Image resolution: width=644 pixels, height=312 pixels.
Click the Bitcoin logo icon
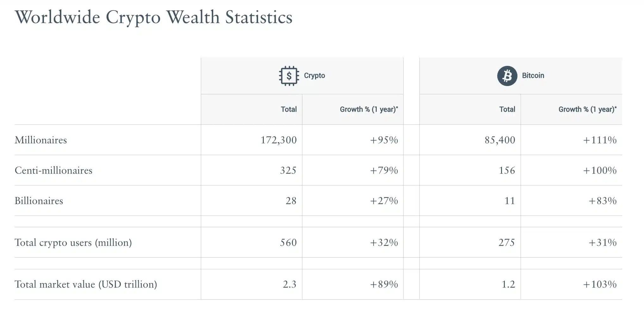click(x=507, y=76)
